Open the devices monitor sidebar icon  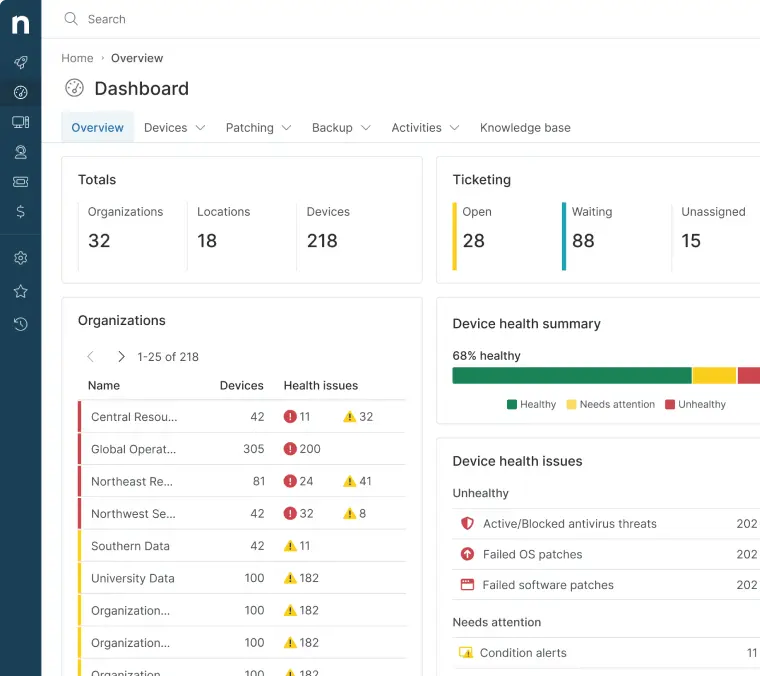coord(20,122)
